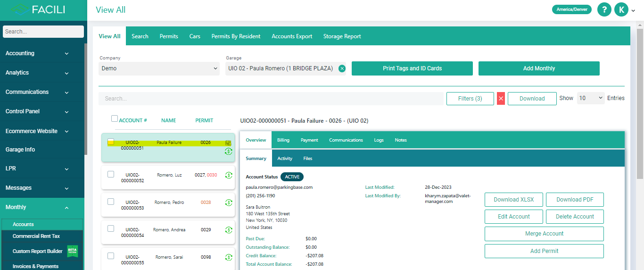Click the Download PDF button
Viewport: 644px width, 270px height.
(575, 200)
